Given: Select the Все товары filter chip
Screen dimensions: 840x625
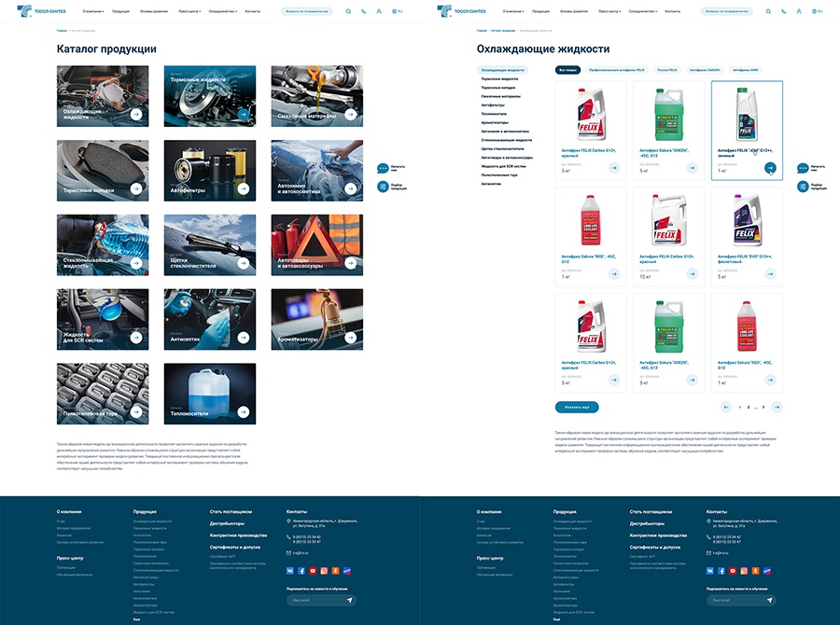Looking at the screenshot, I should coord(567,70).
